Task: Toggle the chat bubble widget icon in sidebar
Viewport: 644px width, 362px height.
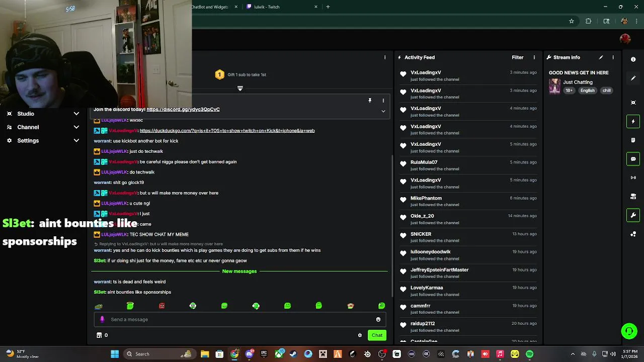Action: [633, 159]
